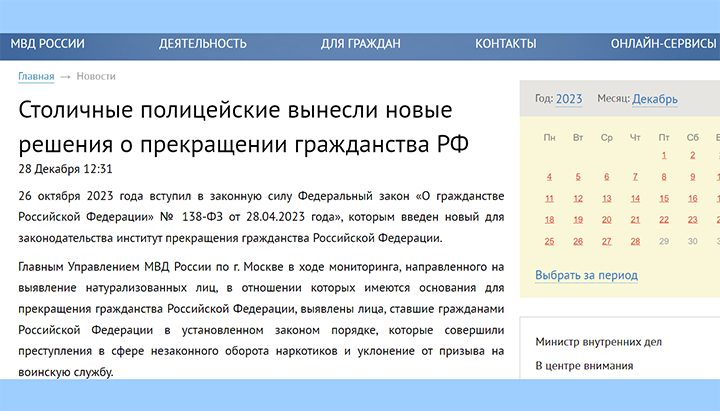Open the Министр внутренних дел sidebar link
This screenshot has height=411, width=720.
tap(598, 341)
